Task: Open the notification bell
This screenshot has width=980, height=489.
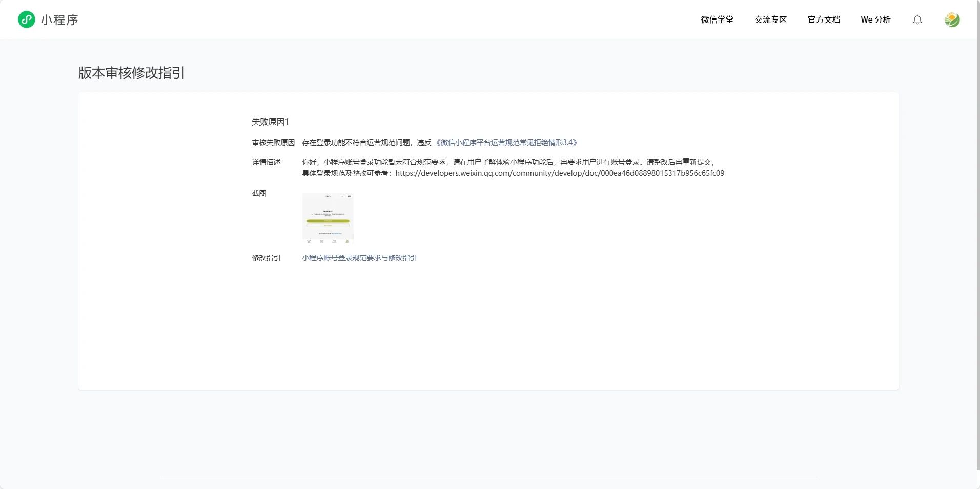Action: pos(917,19)
